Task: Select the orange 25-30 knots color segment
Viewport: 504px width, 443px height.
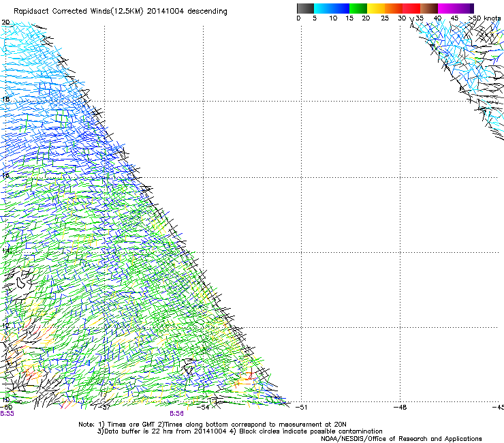Action: 394,8
